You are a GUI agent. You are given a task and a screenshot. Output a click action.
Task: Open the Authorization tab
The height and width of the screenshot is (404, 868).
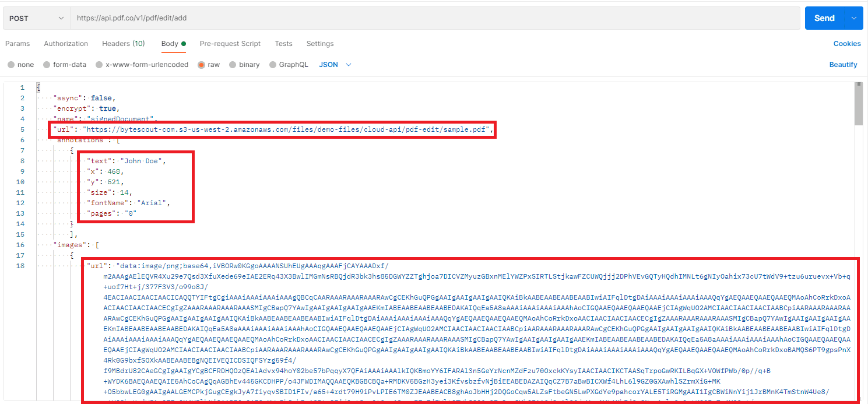pos(66,44)
